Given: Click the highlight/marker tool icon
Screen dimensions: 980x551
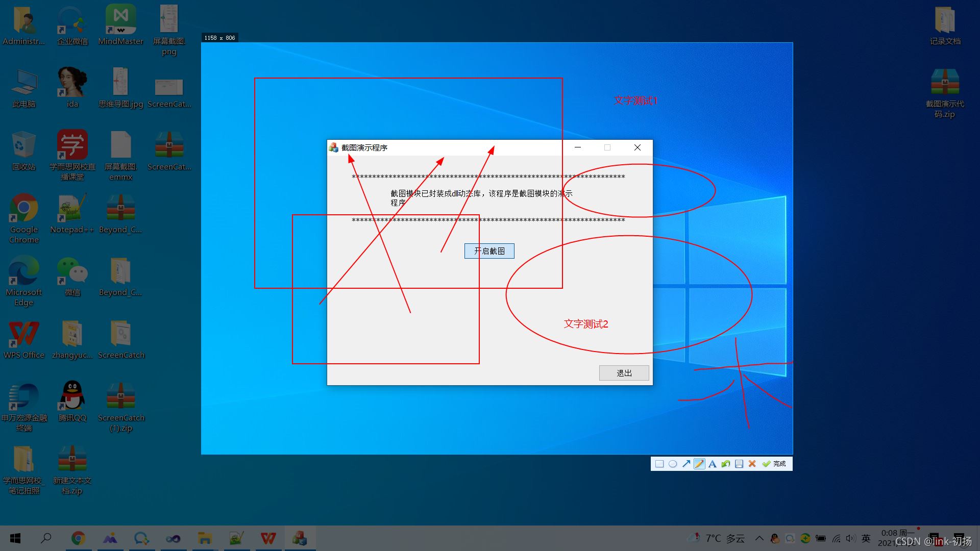Looking at the screenshot, I should 699,464.
